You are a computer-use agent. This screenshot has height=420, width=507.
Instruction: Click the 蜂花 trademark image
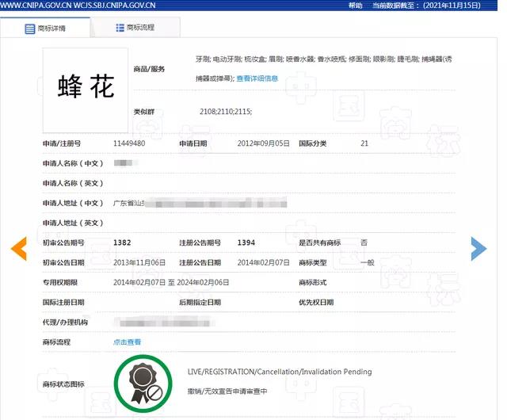pyautogui.click(x=85, y=87)
